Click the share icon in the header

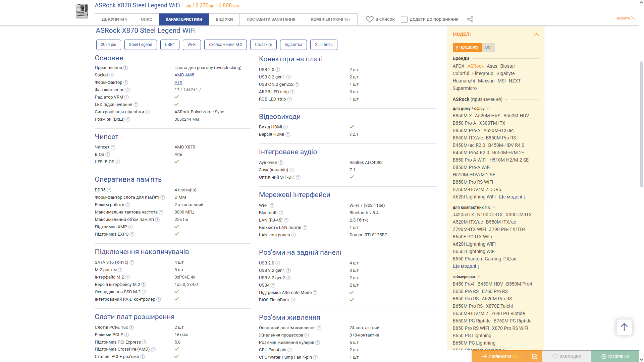coord(470,19)
